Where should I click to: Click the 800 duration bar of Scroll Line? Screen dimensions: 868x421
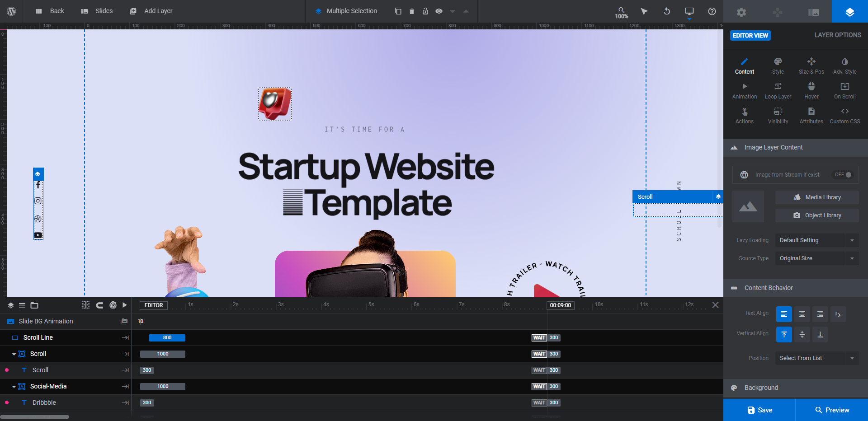(x=167, y=337)
